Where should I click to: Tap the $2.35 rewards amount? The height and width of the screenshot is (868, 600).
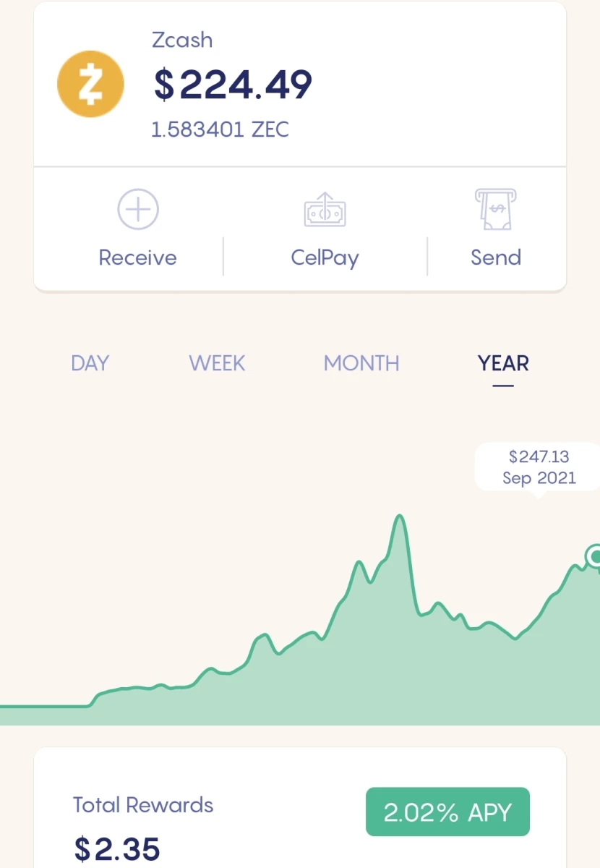(116, 849)
